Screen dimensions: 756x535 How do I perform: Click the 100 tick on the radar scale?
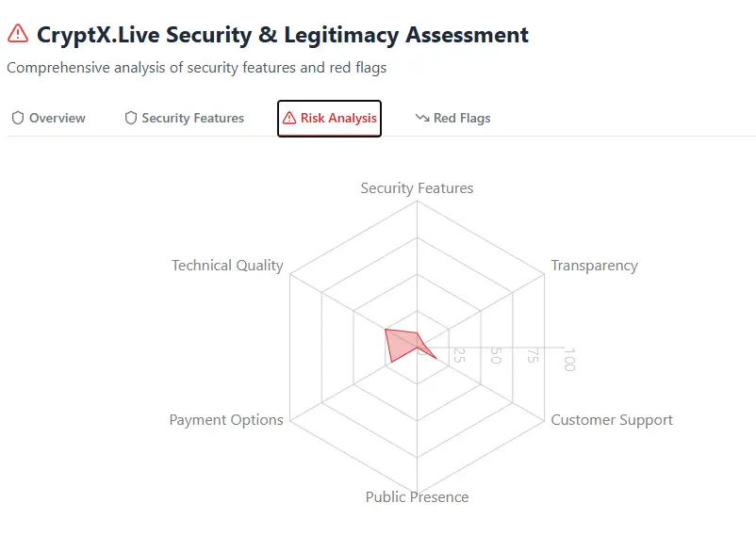(x=568, y=360)
